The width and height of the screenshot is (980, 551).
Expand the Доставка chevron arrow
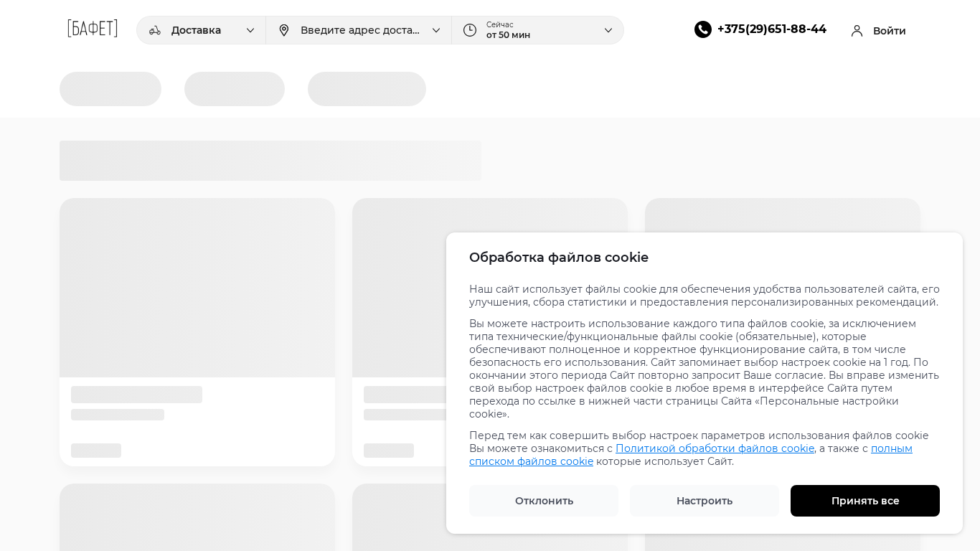click(250, 30)
